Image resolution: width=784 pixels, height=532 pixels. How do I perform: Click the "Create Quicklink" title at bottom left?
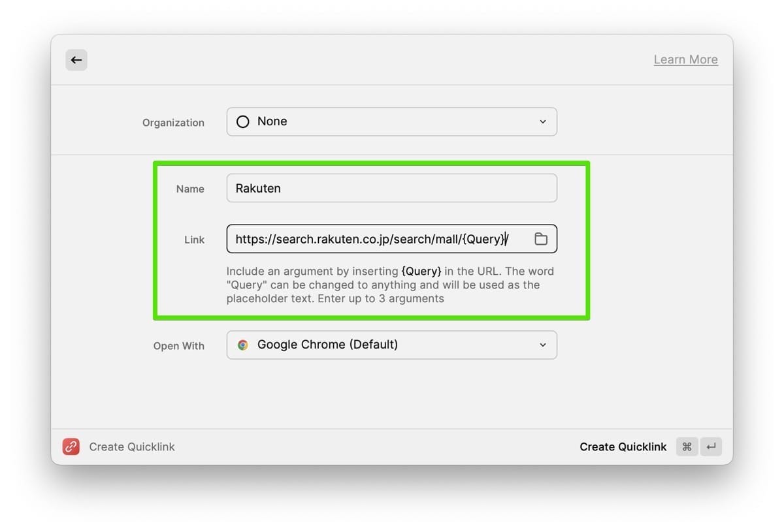pyautogui.click(x=132, y=446)
